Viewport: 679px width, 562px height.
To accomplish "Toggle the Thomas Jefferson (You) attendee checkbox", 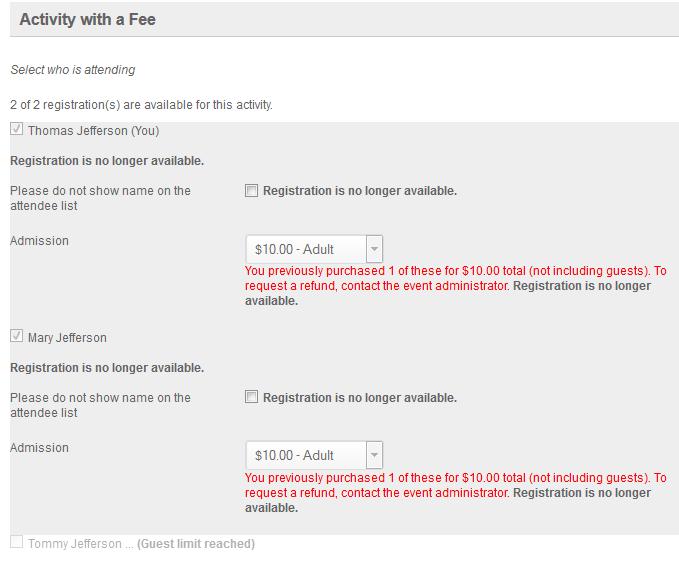I will [x=16, y=130].
